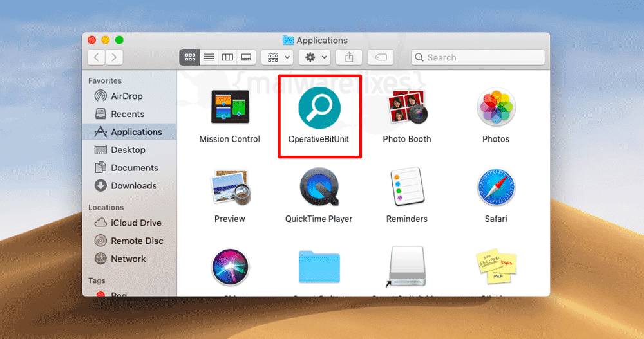
Task: Open the Photo Booth app icon
Action: [408, 107]
